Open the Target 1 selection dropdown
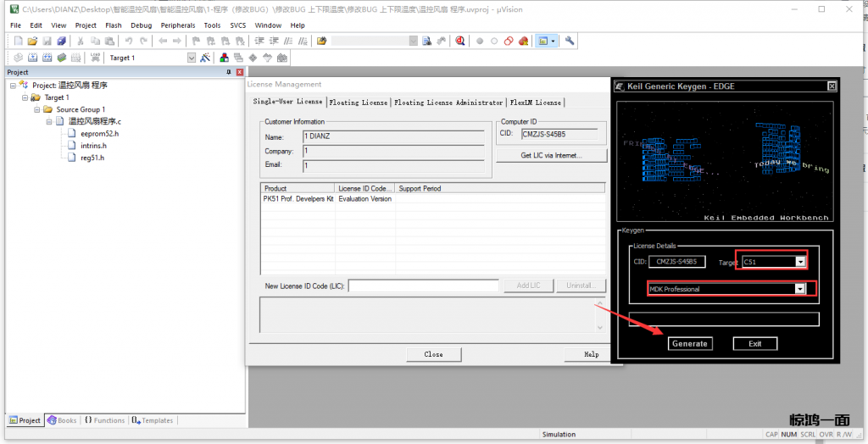This screenshot has width=868, height=444. point(191,58)
